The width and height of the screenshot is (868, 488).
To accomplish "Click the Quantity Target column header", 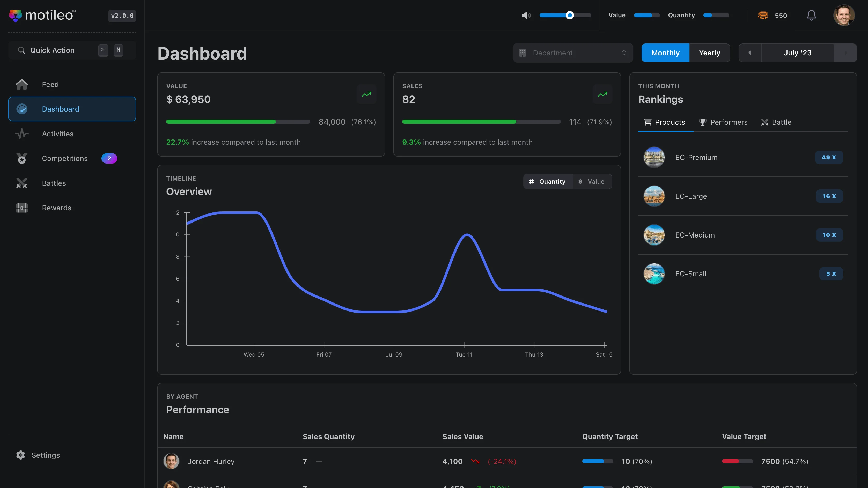I will pyautogui.click(x=610, y=437).
